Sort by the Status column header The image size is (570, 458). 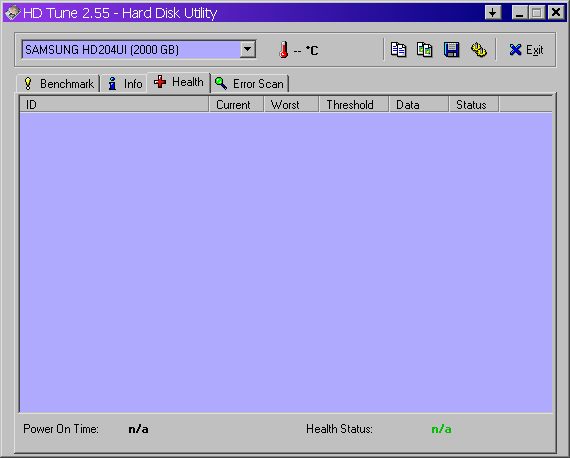click(x=474, y=105)
